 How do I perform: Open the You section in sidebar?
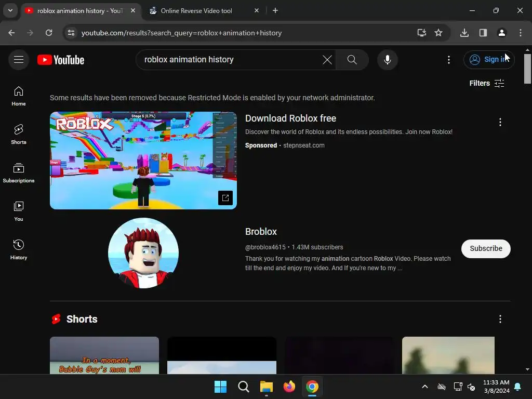coord(19,211)
